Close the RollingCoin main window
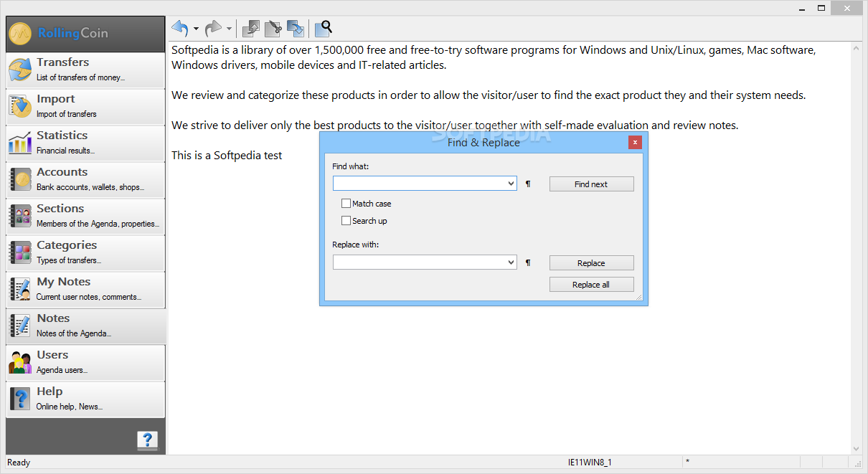 tap(848, 8)
